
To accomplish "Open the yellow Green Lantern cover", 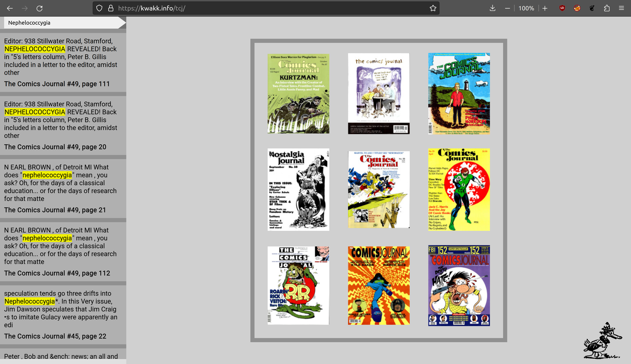I will click(459, 189).
